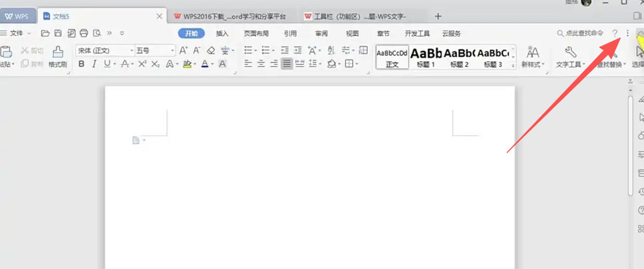The image size is (644, 269).
Task: Align text right
Action: click(274, 64)
